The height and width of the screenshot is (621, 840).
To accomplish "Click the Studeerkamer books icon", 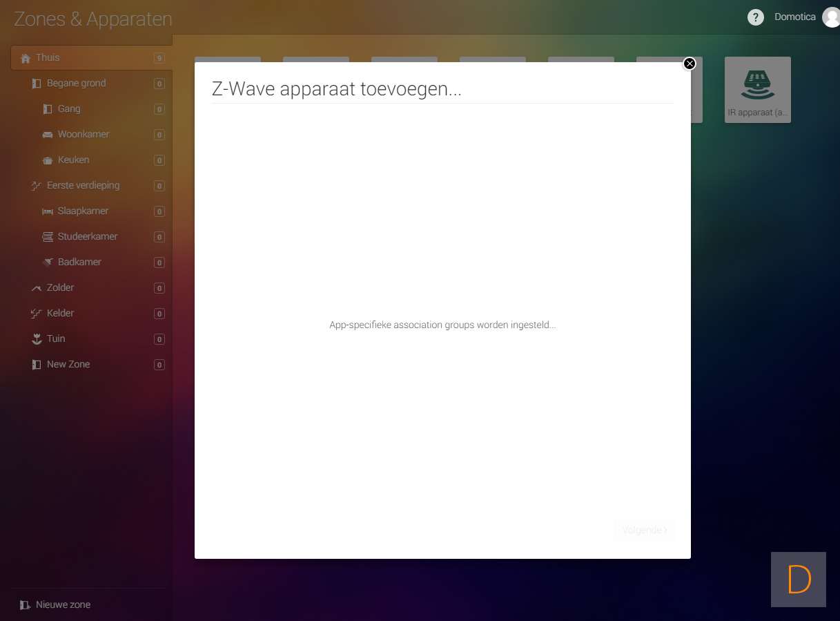I will pyautogui.click(x=48, y=237).
